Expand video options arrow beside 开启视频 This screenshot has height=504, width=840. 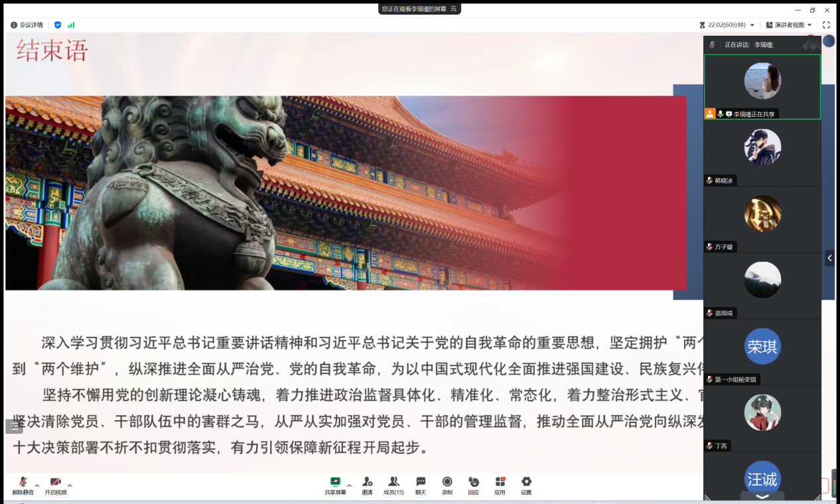(70, 485)
